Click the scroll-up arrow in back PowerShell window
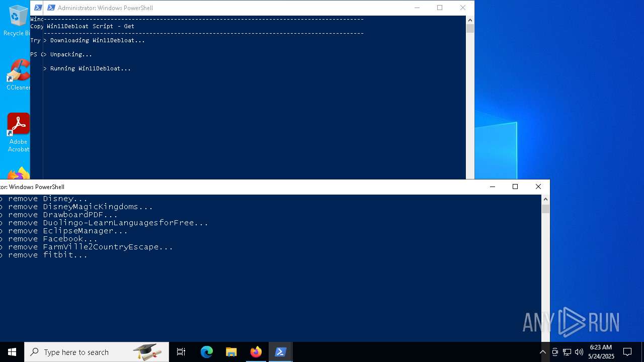644x362 pixels. tap(470, 20)
